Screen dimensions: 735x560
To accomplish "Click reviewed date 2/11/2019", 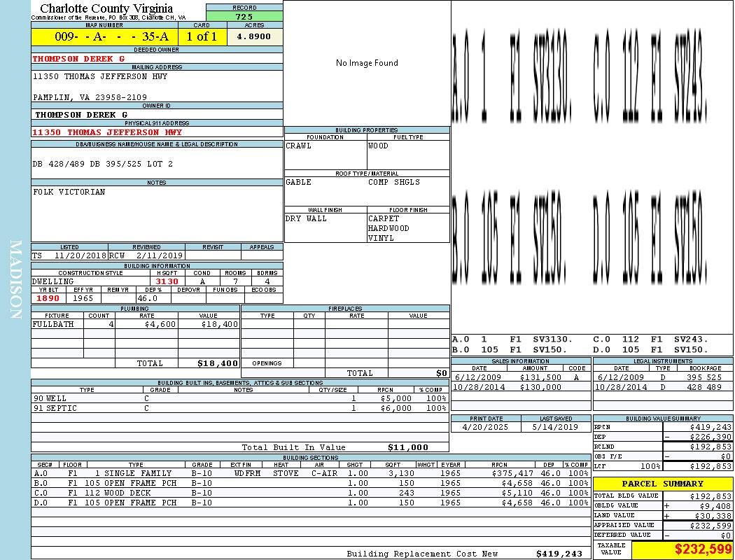I will (x=159, y=255).
